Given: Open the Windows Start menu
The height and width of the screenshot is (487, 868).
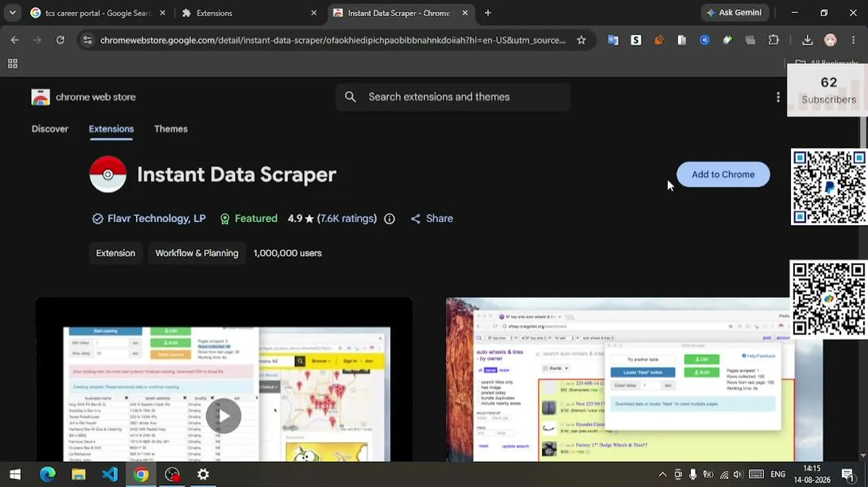Looking at the screenshot, I should (x=15, y=474).
